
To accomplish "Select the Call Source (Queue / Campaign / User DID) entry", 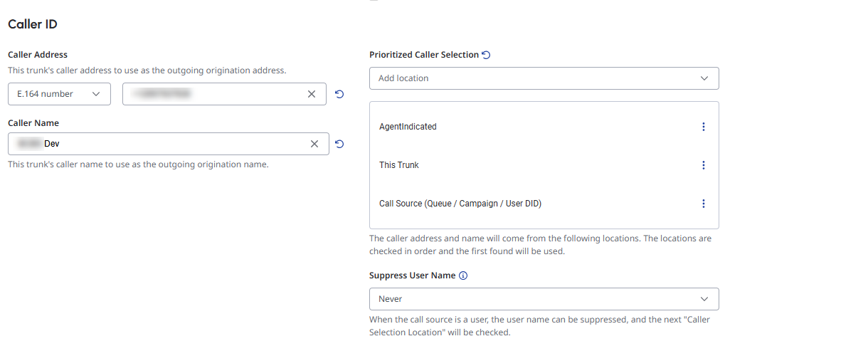I will [460, 204].
